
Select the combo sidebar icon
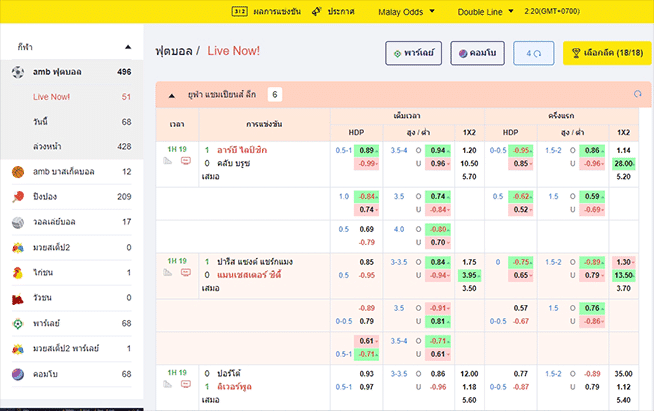coord(18,374)
